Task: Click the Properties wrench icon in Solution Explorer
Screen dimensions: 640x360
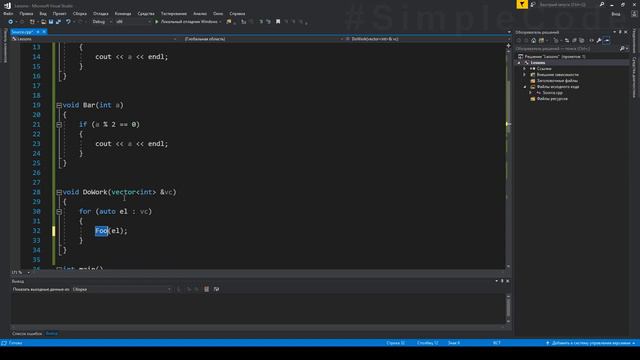Action: point(599,40)
